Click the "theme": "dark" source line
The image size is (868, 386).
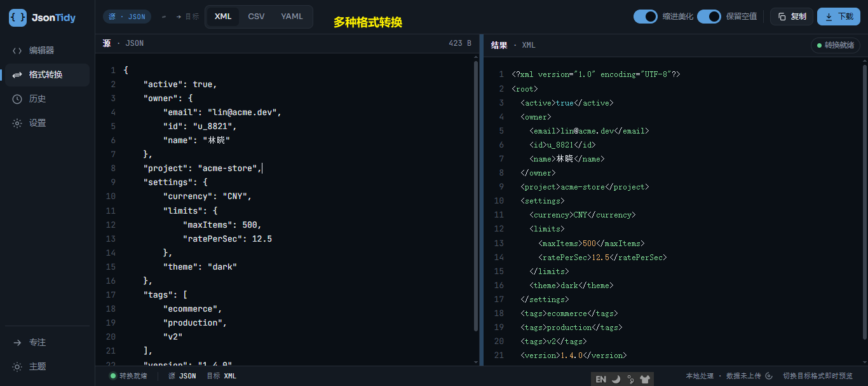point(200,267)
